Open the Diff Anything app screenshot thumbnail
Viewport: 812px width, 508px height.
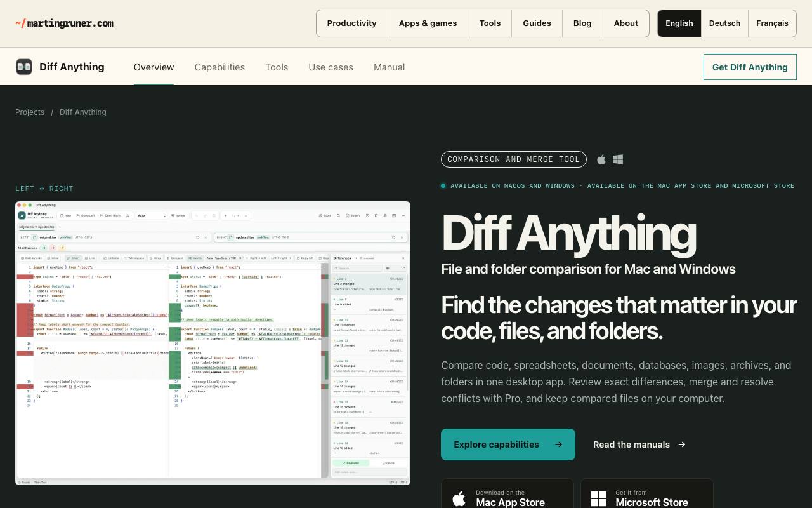[x=213, y=344]
